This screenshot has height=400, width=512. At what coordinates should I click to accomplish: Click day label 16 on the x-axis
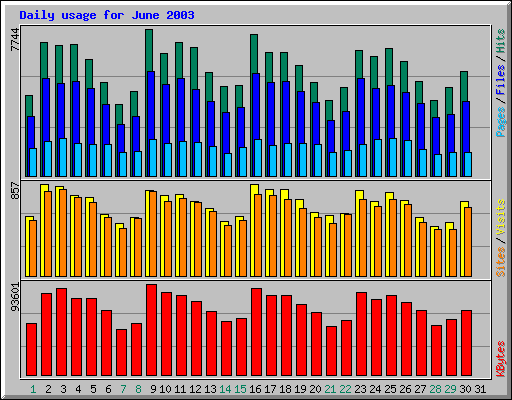point(255,389)
